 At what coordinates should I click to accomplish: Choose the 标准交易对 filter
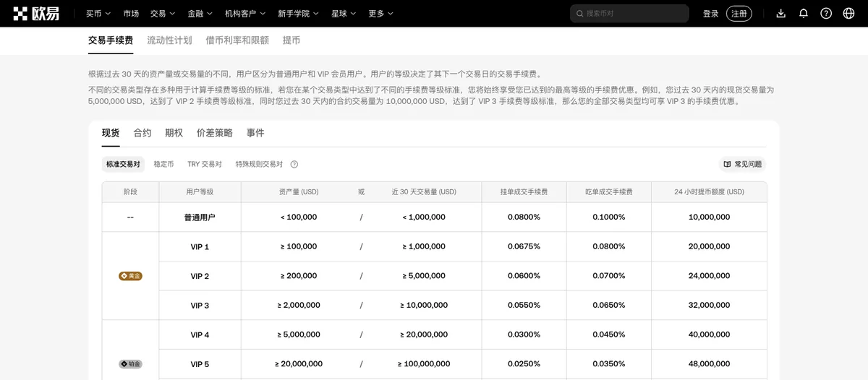pos(123,164)
